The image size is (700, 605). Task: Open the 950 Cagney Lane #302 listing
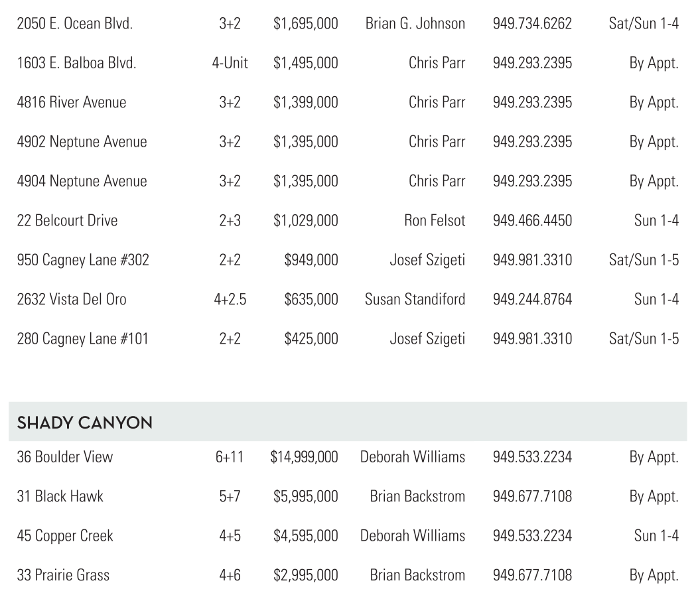click(83, 260)
